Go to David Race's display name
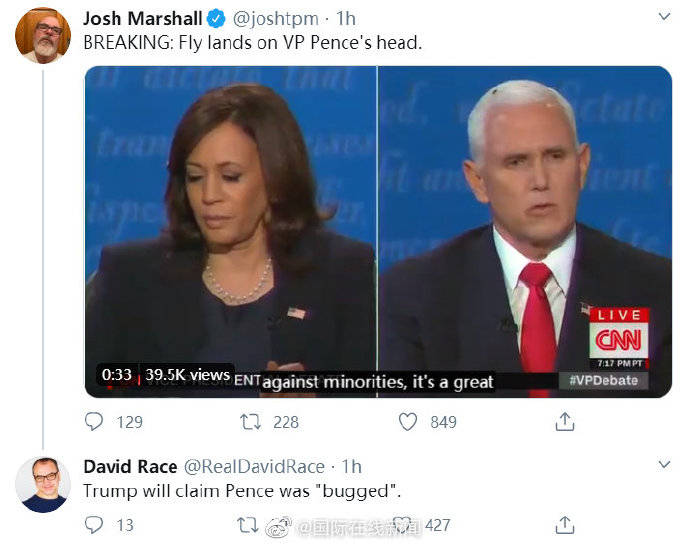 [130, 467]
